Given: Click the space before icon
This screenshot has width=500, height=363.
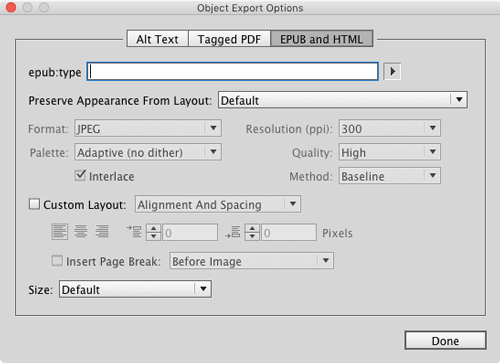Looking at the screenshot, I should coord(134,231).
